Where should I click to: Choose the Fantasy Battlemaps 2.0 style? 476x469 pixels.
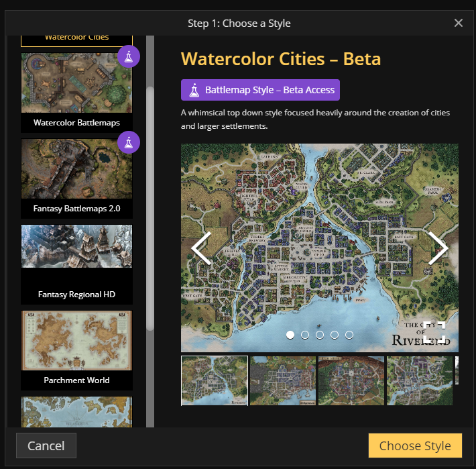[x=76, y=178]
